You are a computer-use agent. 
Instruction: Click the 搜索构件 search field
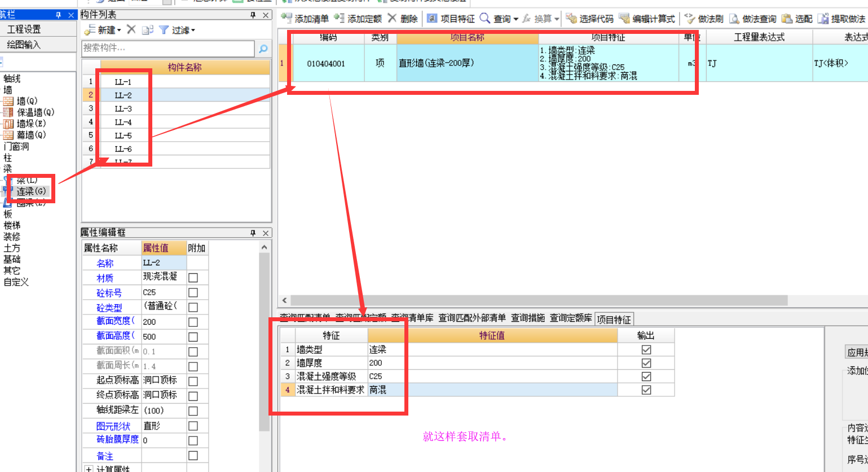[168, 49]
